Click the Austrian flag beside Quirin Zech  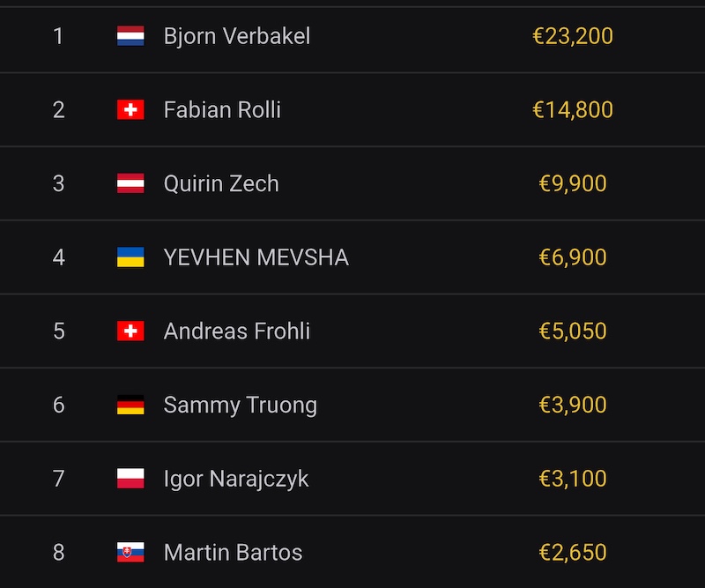point(130,183)
